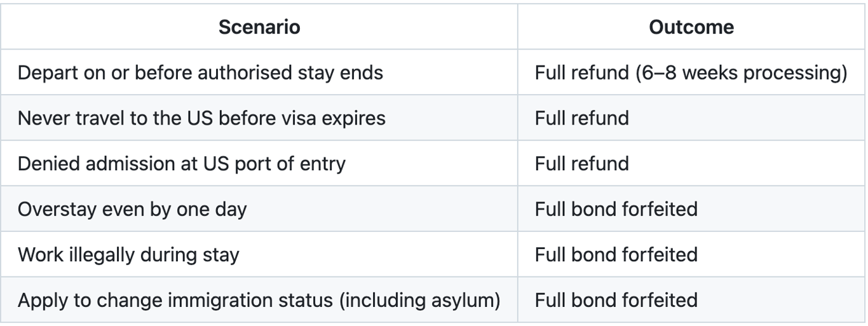Click Full refund in the never-travel row
The image size is (868, 326).
click(x=581, y=118)
